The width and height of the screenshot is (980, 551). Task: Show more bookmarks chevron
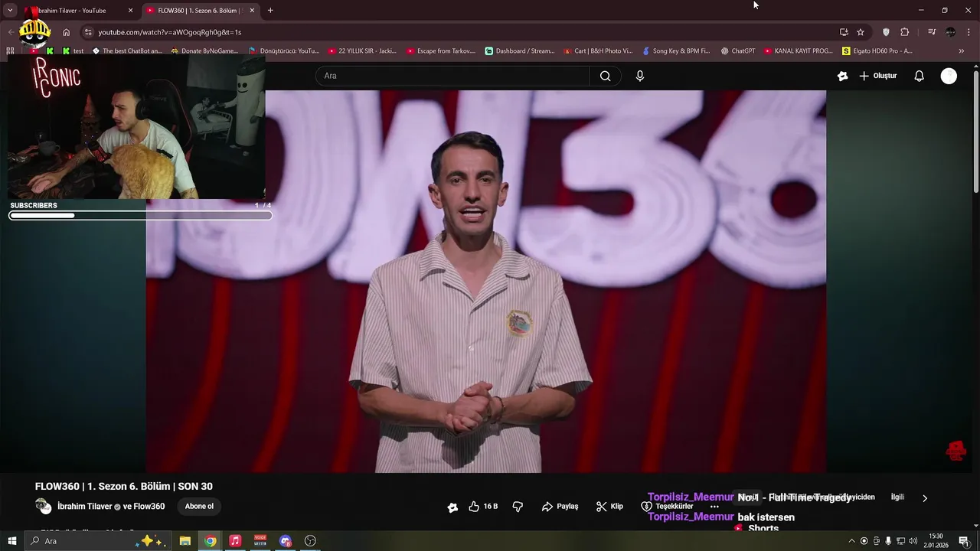962,51
